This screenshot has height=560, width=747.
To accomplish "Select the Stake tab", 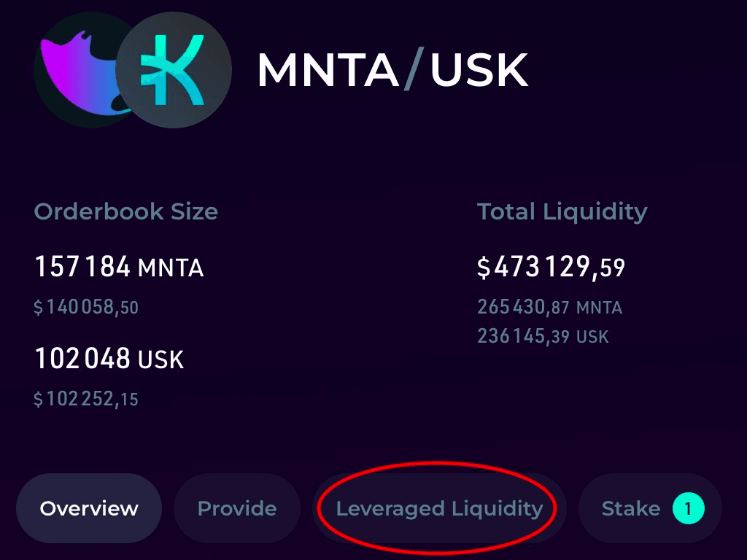I will tap(650, 508).
